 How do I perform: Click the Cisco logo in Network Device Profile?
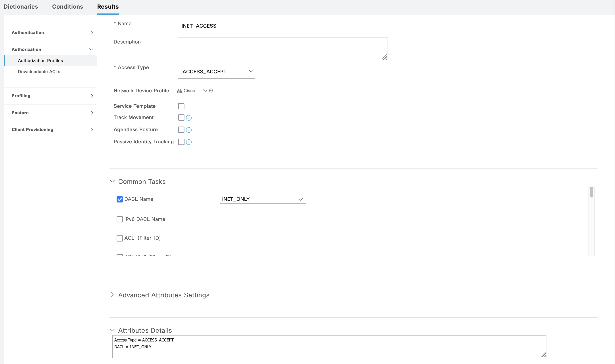179,91
